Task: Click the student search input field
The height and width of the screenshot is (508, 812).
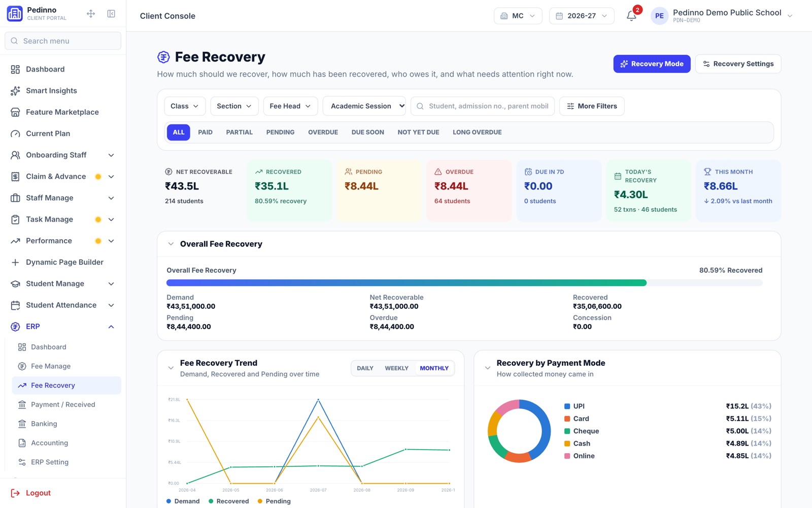Action: tap(482, 106)
